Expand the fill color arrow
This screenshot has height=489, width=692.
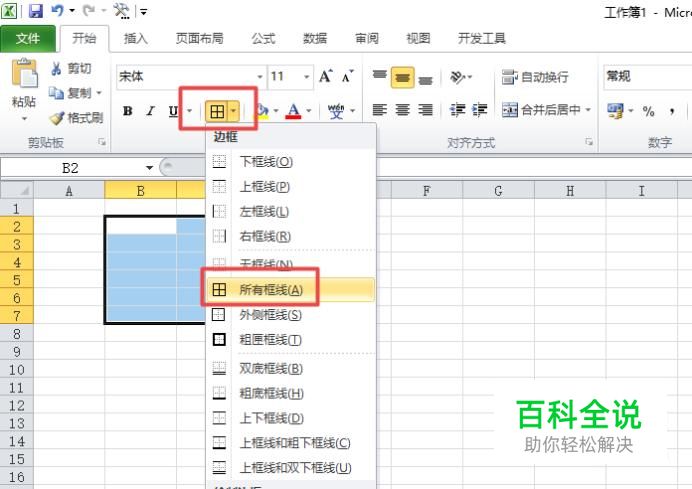[276, 111]
